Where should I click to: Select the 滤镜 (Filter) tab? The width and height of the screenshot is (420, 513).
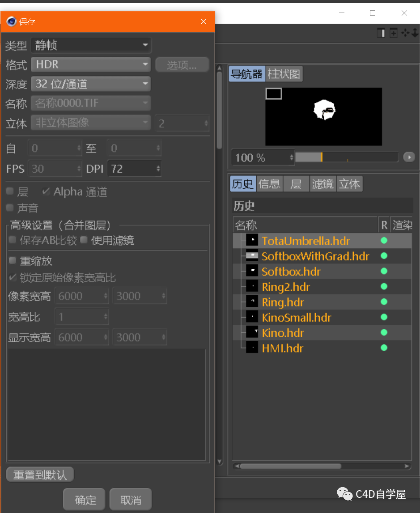pyautogui.click(x=322, y=184)
